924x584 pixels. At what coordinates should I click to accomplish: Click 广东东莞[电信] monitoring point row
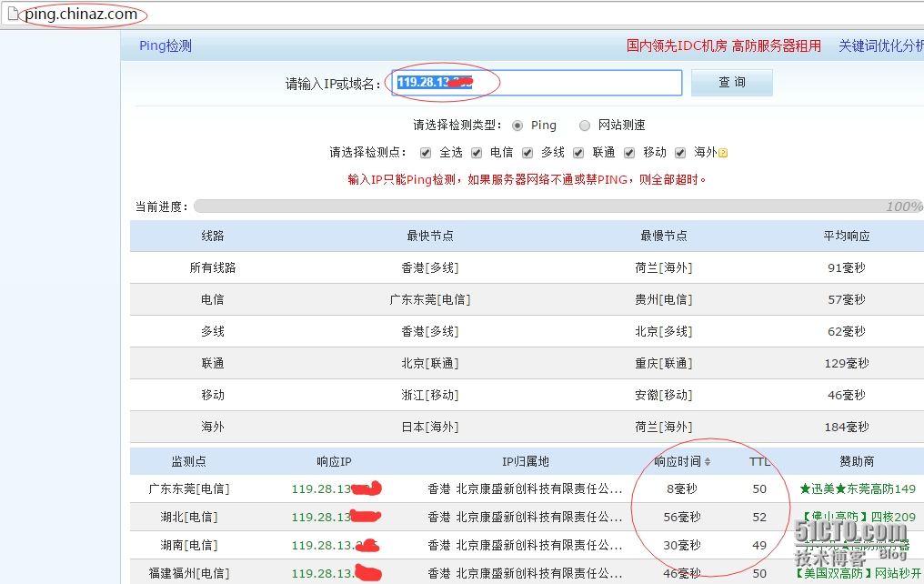[189, 488]
